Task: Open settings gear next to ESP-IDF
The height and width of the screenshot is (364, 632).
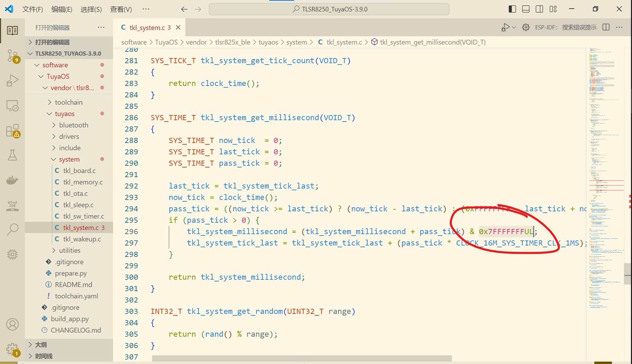Action: [526, 27]
